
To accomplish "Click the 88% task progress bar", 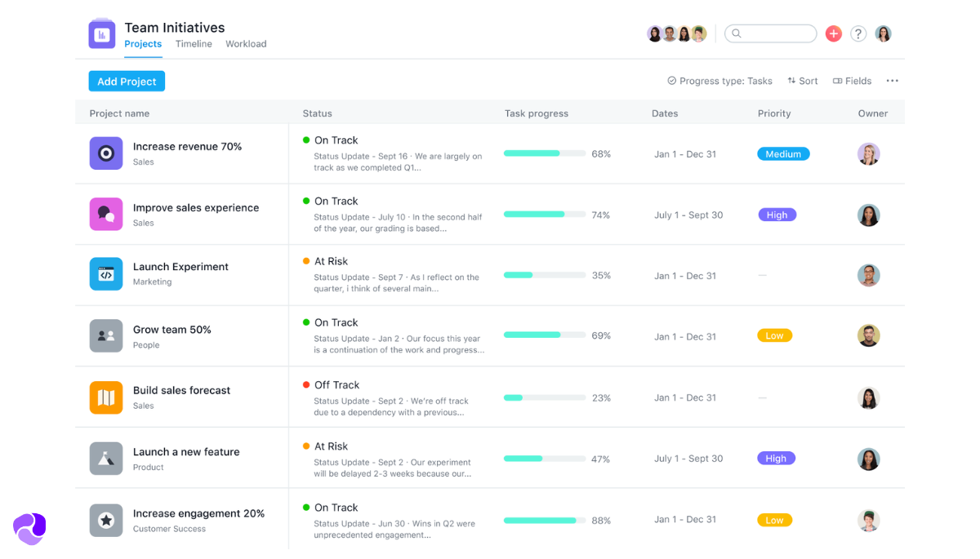I will click(x=544, y=520).
